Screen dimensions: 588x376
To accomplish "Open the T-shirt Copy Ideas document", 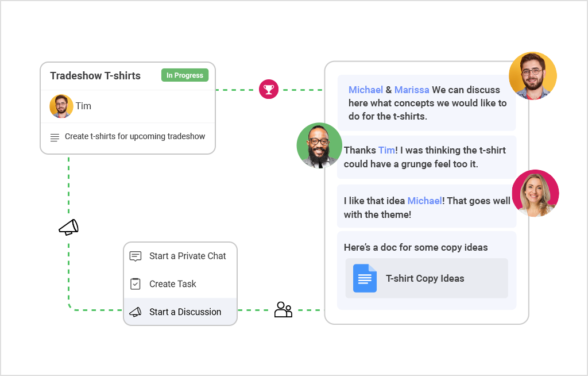I will point(425,278).
